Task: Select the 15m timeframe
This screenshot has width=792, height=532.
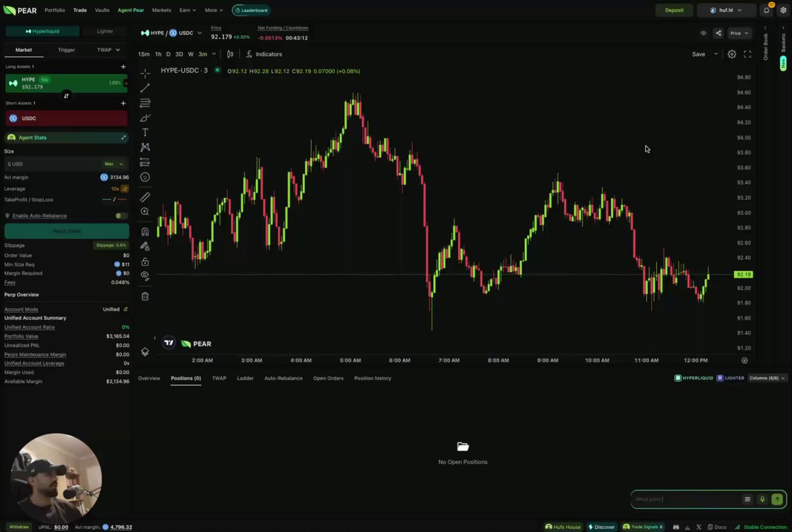Action: click(x=144, y=54)
